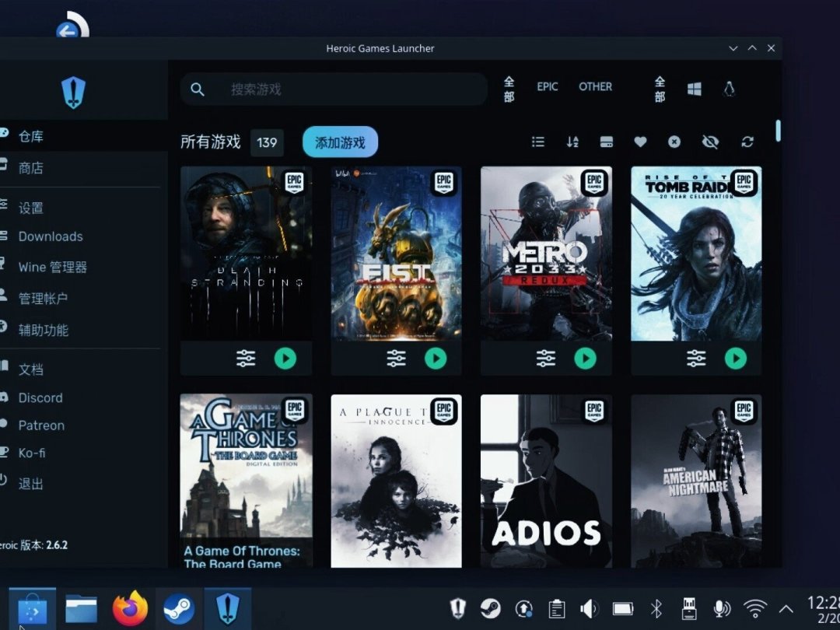The width and height of the screenshot is (840, 630).
Task: Open A Plague Tale Innocence card
Action: (x=396, y=481)
